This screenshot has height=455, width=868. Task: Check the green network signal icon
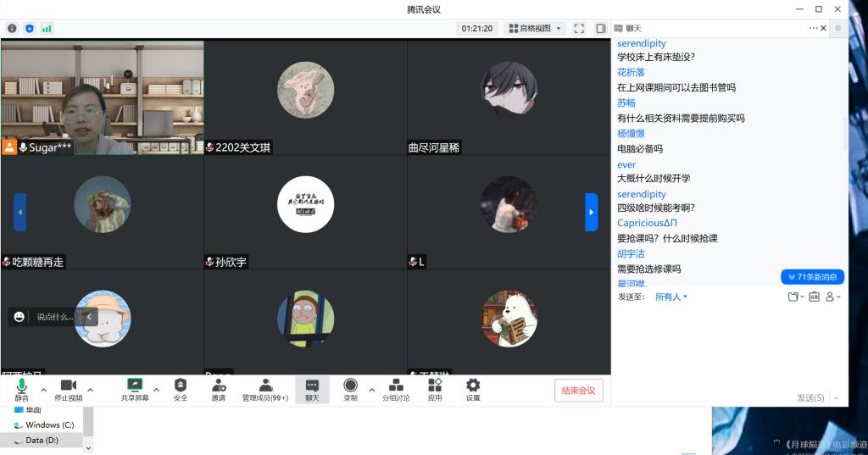point(47,28)
